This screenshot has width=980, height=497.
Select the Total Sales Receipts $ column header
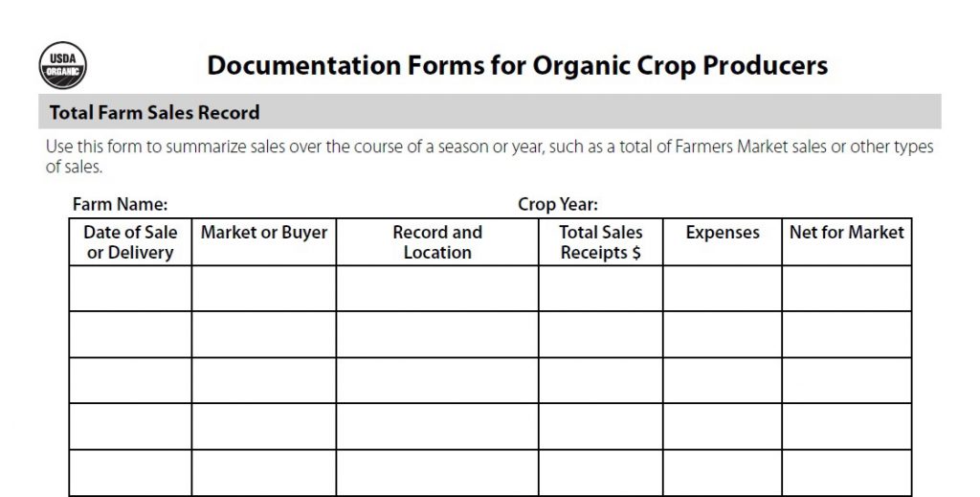[600, 242]
